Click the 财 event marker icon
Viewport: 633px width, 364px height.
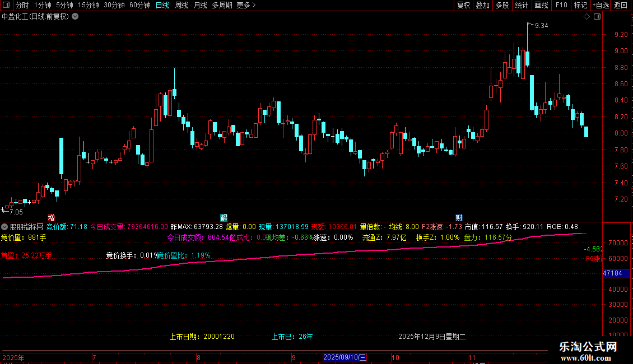(x=459, y=217)
